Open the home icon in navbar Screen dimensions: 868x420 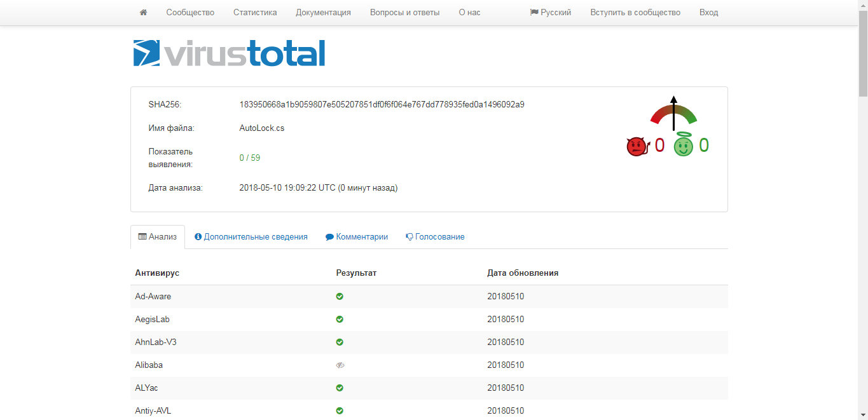143,13
